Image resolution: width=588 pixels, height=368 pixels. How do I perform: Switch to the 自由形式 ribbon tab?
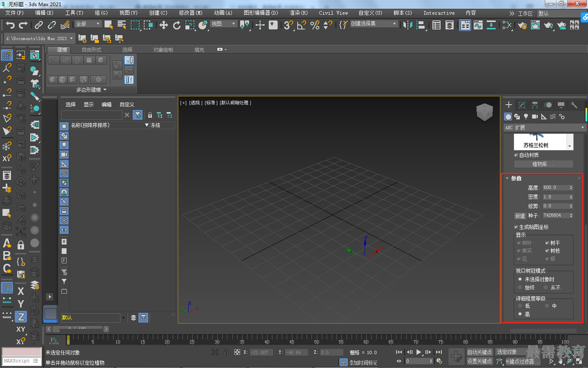(x=91, y=50)
